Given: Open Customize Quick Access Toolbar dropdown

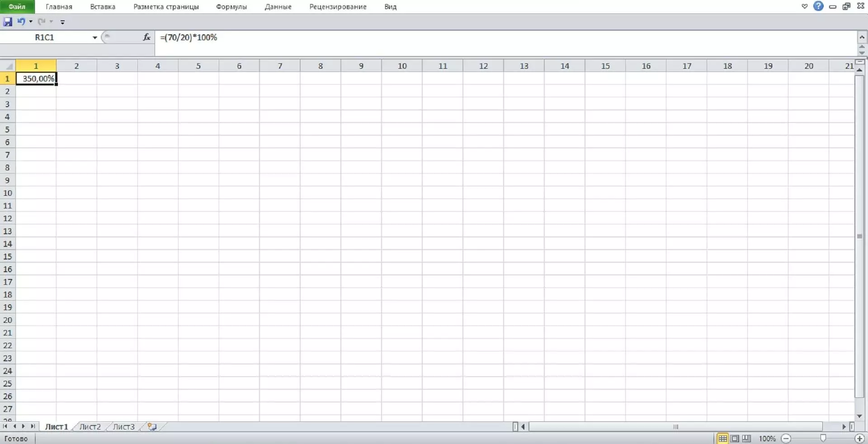Looking at the screenshot, I should tap(62, 22).
